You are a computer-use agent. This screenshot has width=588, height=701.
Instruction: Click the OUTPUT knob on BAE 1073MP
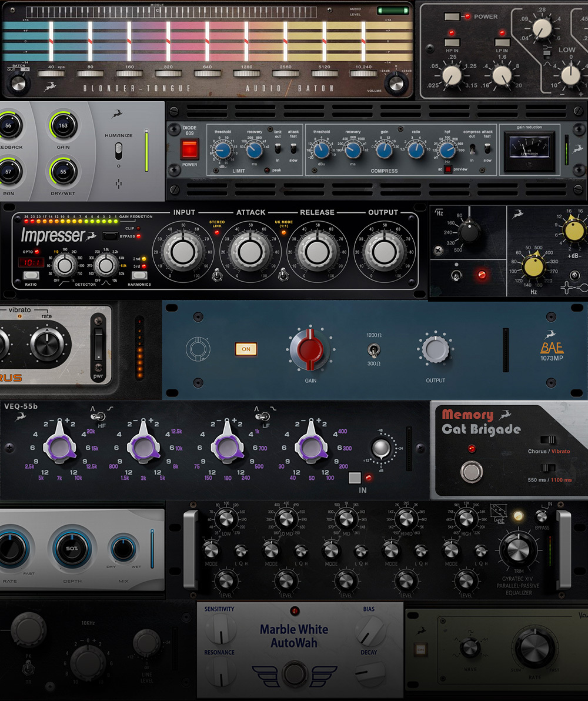coord(435,349)
